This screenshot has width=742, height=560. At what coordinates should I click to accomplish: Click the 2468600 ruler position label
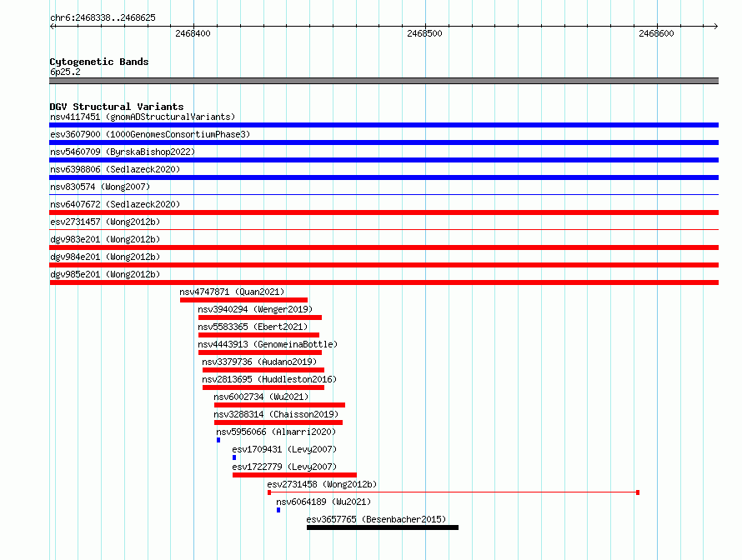pyautogui.click(x=656, y=33)
